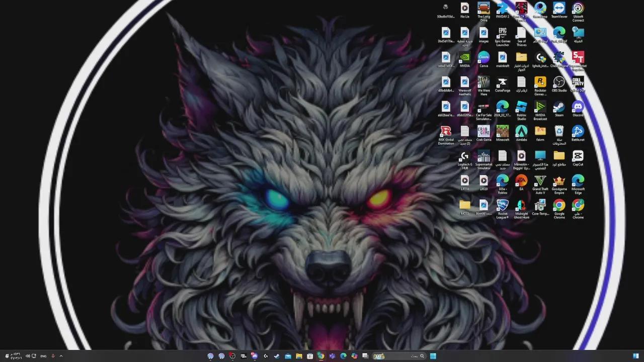Launch Minecraft desktop icon
The height and width of the screenshot is (362, 644).
(x=503, y=133)
